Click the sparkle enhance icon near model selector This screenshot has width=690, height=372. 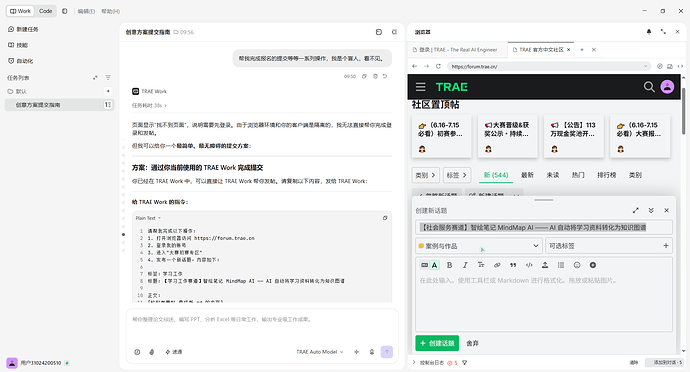(x=357, y=352)
